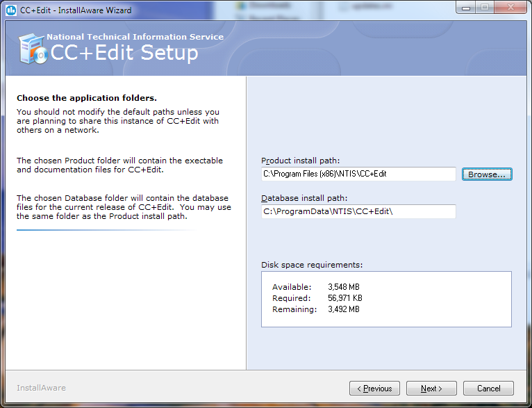
Task: Click the Required 56,971 KB value
Action: click(x=345, y=298)
